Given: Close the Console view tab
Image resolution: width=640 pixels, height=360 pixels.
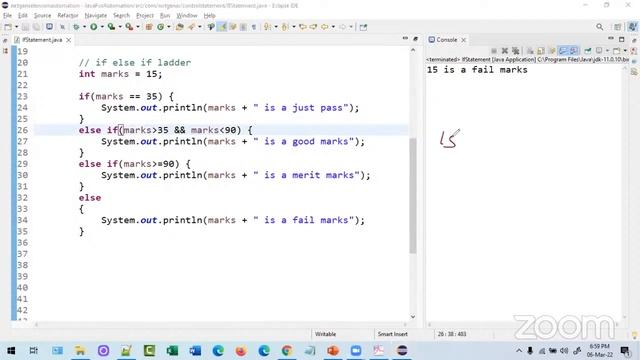Looking at the screenshot, I should point(464,40).
